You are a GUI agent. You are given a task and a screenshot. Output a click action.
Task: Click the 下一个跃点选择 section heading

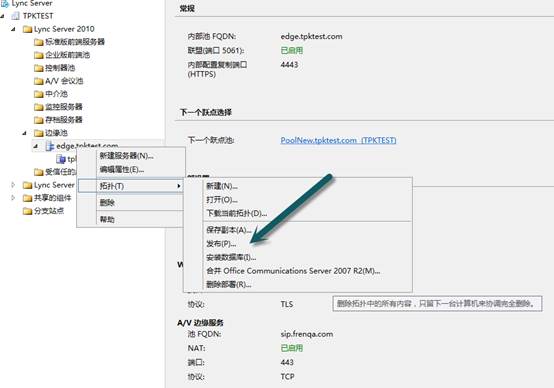pos(206,112)
